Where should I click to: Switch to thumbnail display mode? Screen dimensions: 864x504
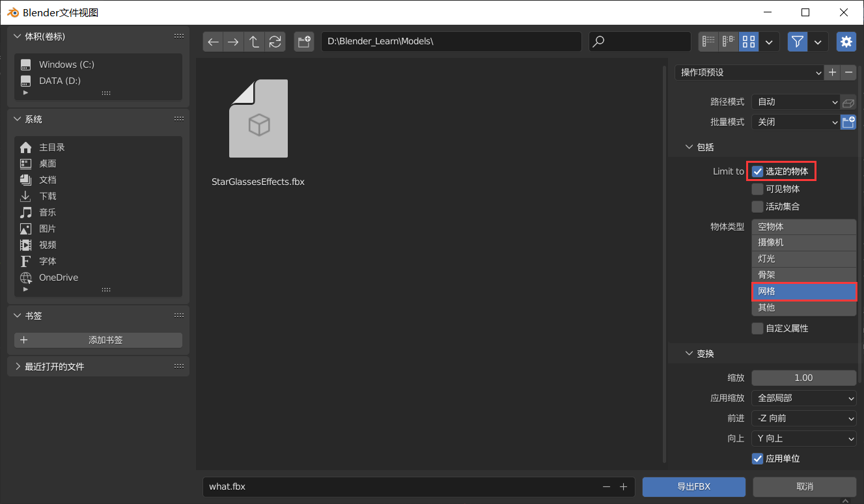749,42
